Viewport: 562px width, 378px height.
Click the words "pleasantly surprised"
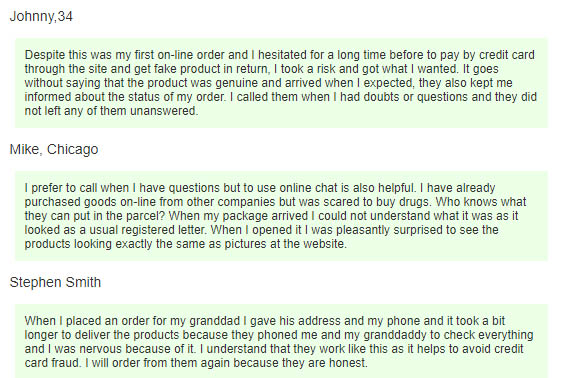(x=396, y=230)
